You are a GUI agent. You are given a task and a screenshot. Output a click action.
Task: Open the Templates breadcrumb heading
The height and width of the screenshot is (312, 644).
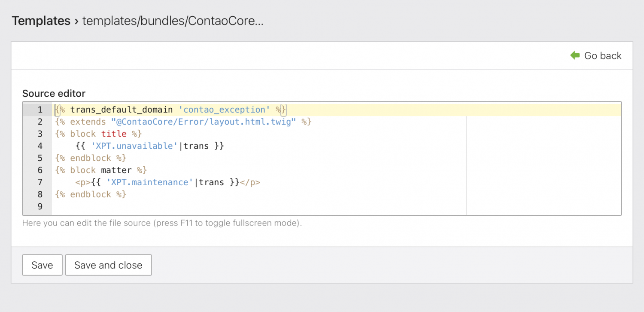coord(41,21)
